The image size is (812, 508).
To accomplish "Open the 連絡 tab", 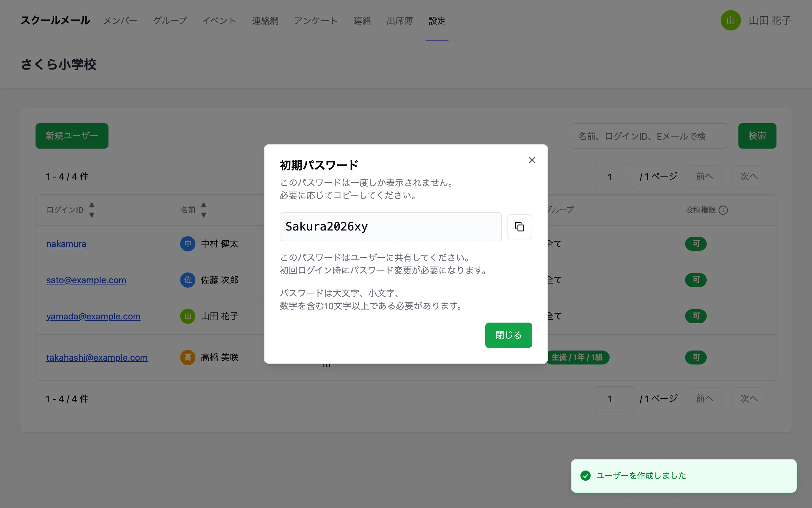I will coord(362,21).
